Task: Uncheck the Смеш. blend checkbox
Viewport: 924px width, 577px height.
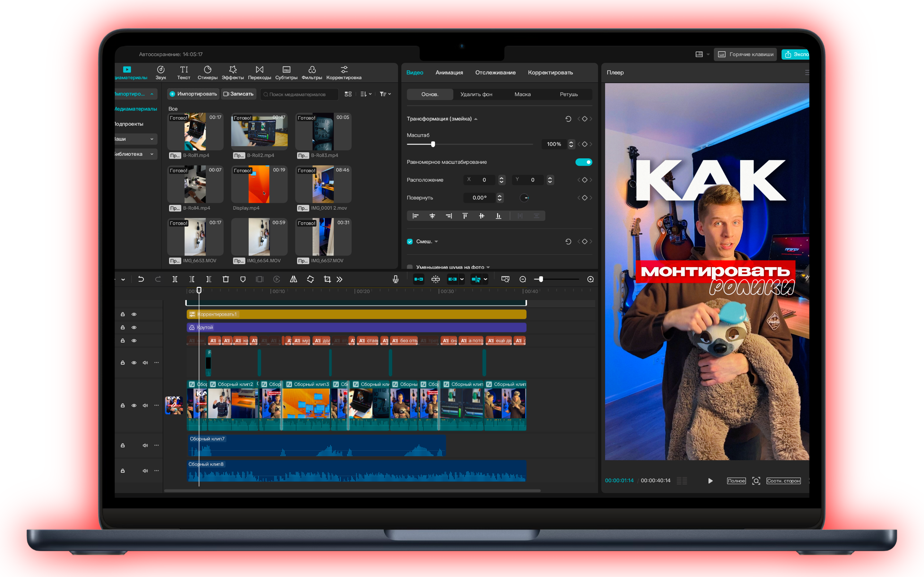Action: (x=410, y=242)
